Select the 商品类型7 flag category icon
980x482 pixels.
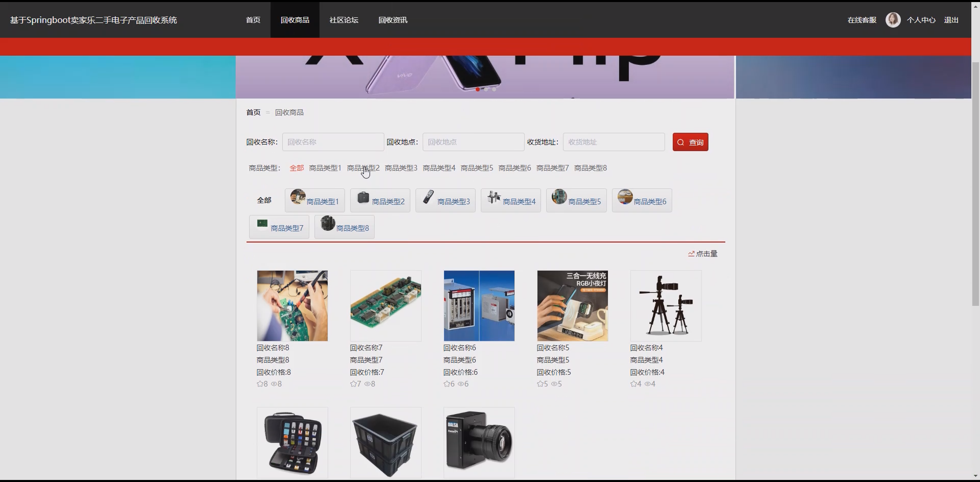(x=262, y=223)
